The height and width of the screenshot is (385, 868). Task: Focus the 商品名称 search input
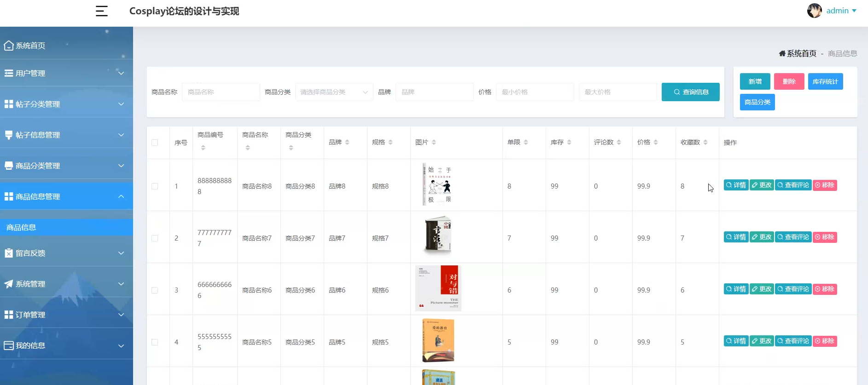tap(221, 92)
